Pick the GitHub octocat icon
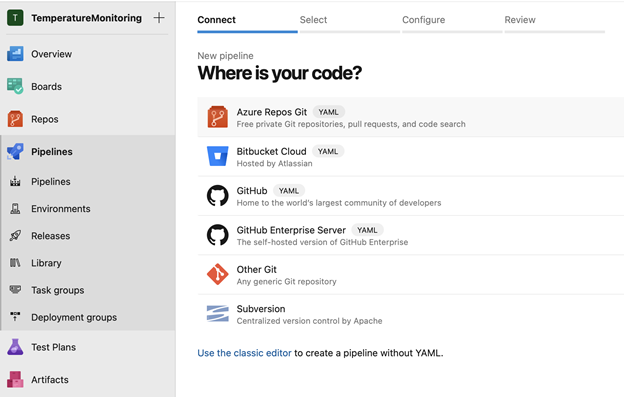 (x=218, y=196)
